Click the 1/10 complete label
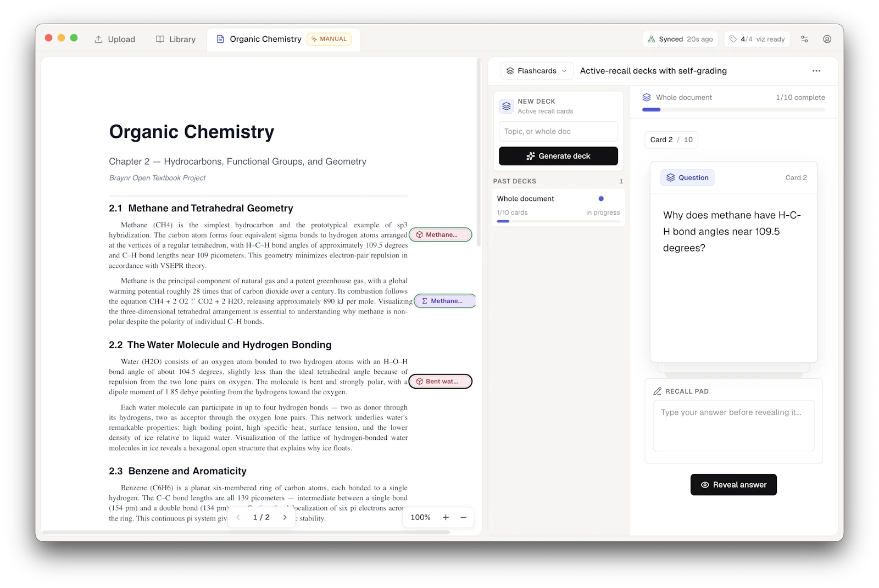The height and width of the screenshot is (588, 879). 800,97
